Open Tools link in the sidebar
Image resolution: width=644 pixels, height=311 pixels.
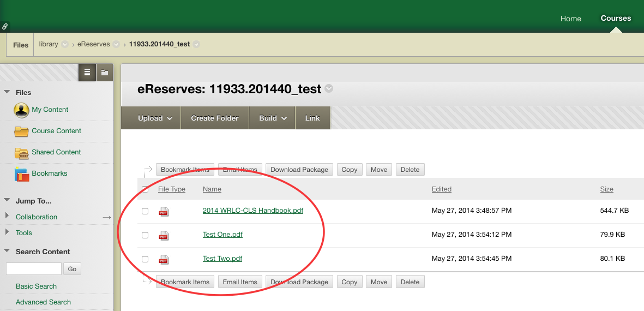click(x=24, y=233)
